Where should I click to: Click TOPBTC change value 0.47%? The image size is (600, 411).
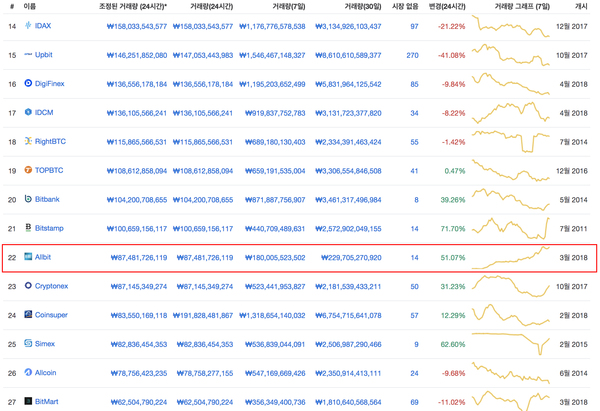[x=455, y=171]
